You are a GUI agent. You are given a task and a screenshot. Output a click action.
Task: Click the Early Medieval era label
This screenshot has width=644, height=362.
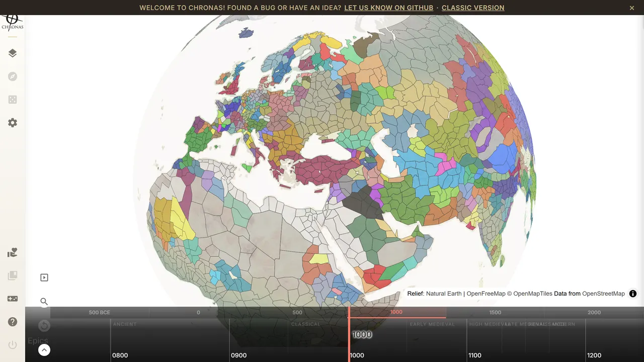point(432,324)
